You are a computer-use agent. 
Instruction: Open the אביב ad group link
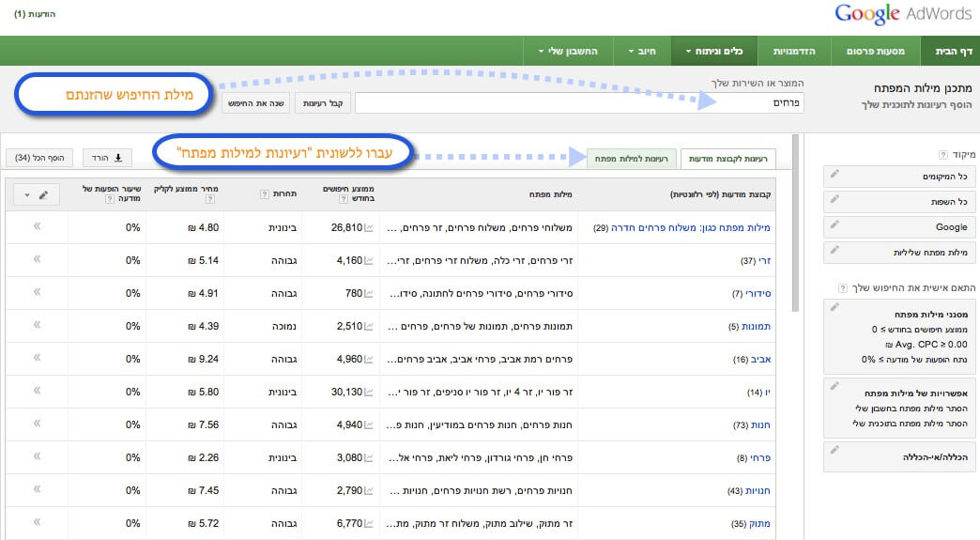coord(759,359)
